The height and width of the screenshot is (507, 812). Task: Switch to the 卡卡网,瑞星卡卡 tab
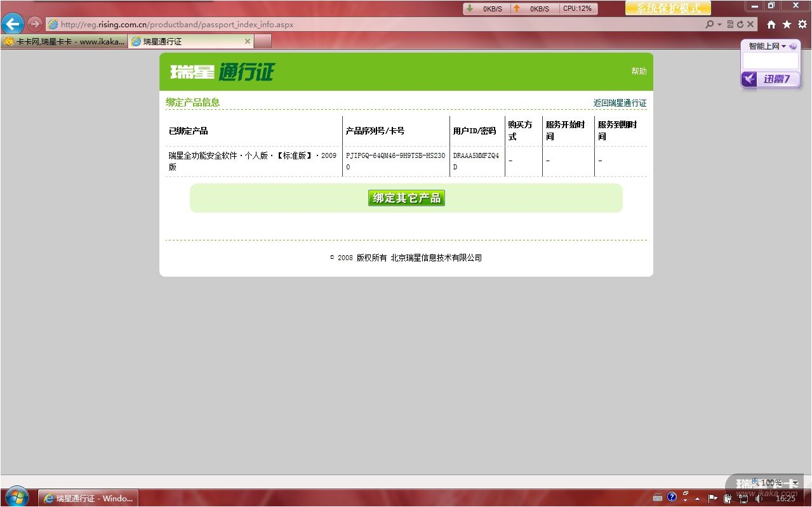click(x=64, y=41)
